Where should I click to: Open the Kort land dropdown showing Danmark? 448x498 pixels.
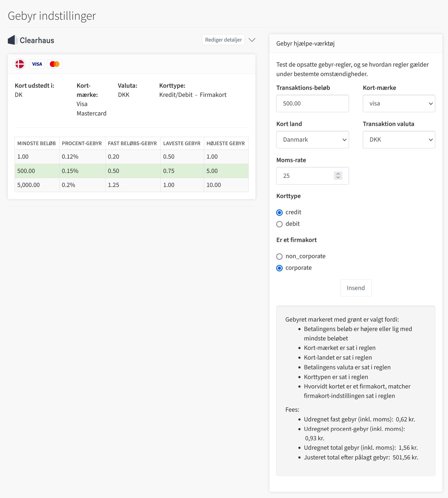tap(312, 139)
